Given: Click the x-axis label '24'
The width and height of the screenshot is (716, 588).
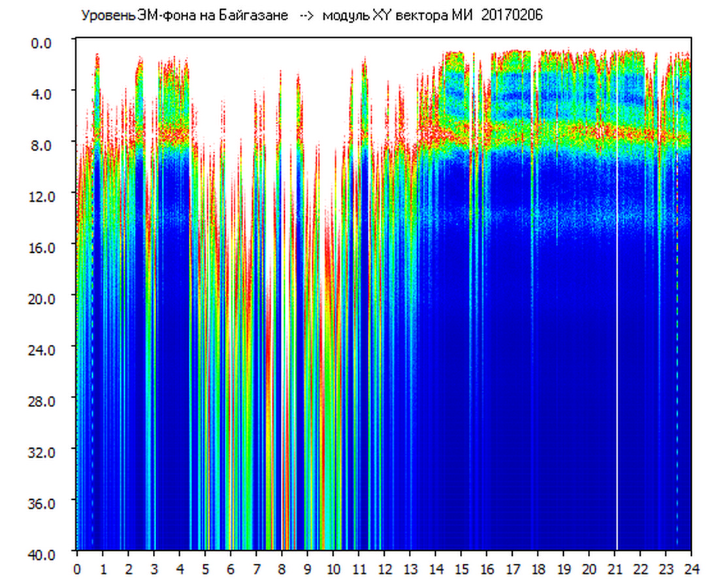Looking at the screenshot, I should click(691, 569).
